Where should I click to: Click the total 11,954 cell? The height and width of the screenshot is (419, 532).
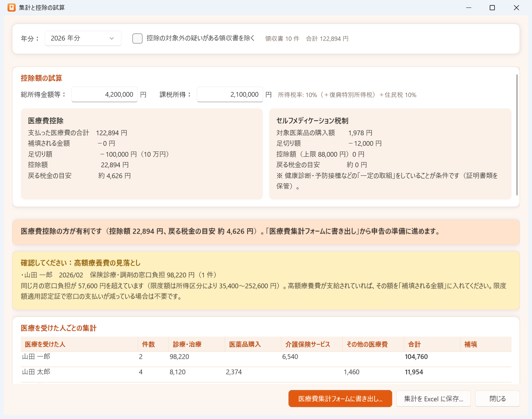414,372
